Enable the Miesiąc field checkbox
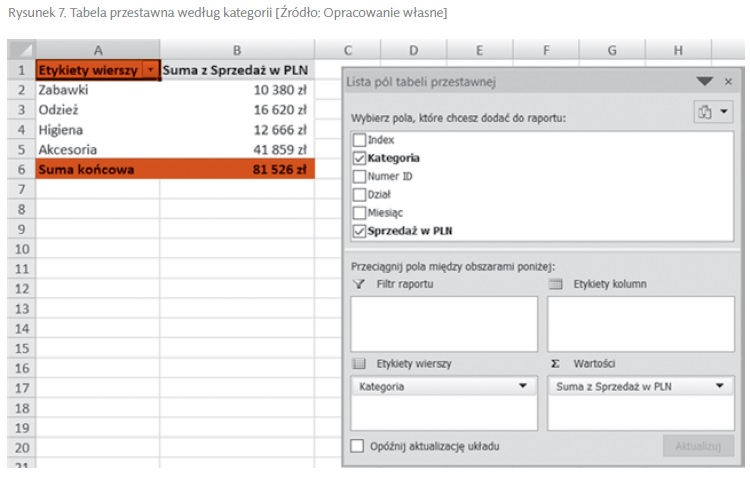The image size is (750, 477). (x=359, y=212)
